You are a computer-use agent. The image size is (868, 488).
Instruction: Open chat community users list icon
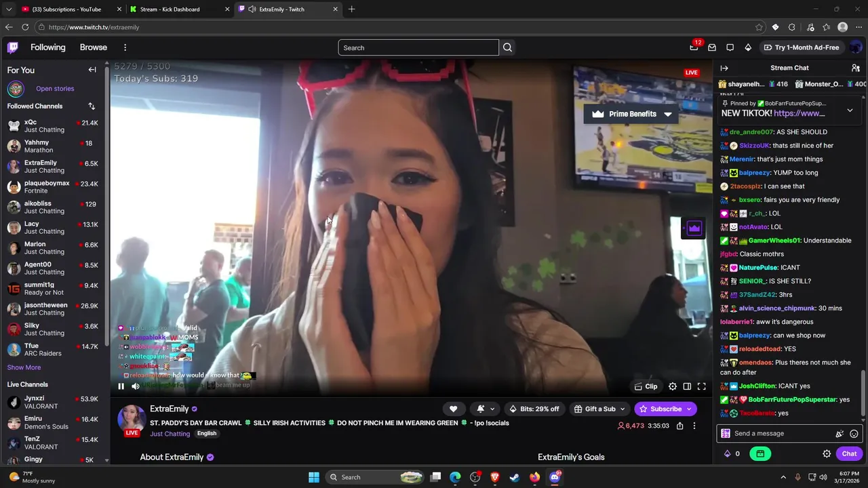[856, 68]
